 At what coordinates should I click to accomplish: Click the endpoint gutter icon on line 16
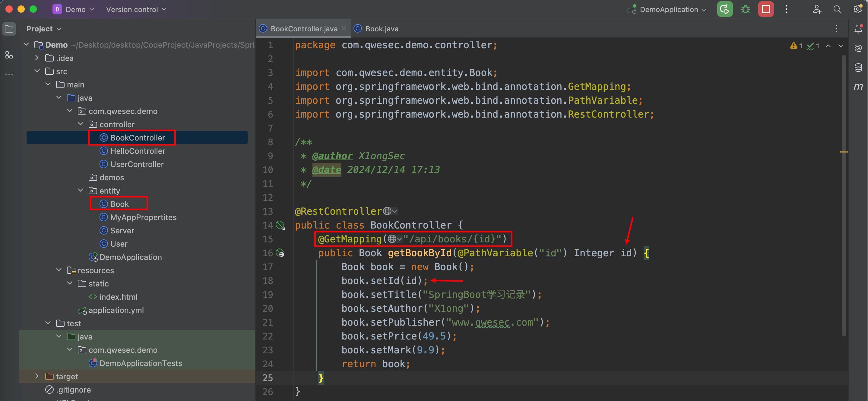280,253
